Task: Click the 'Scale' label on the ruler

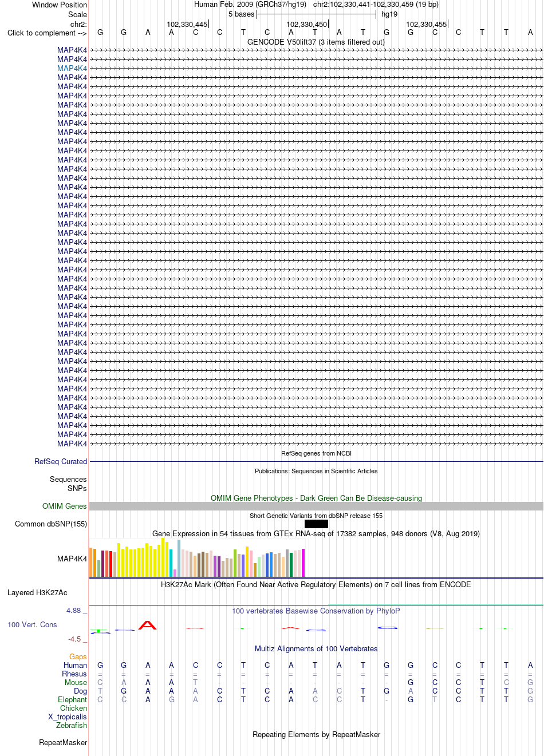Action: coord(77,14)
